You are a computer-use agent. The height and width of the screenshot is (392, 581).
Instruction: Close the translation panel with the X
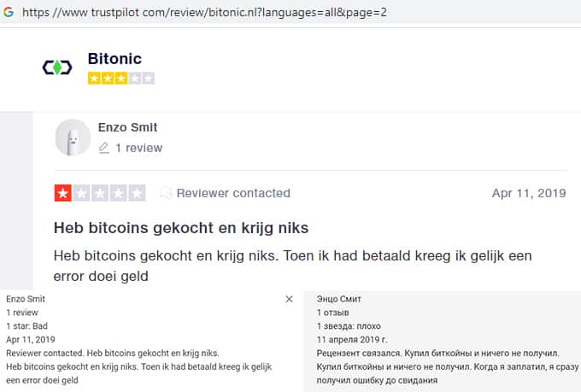[x=289, y=299]
